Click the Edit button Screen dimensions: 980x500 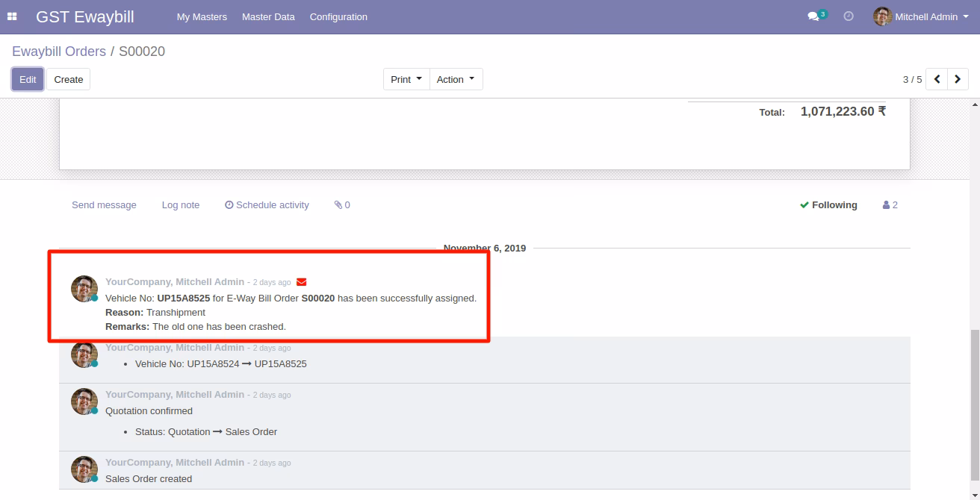28,79
